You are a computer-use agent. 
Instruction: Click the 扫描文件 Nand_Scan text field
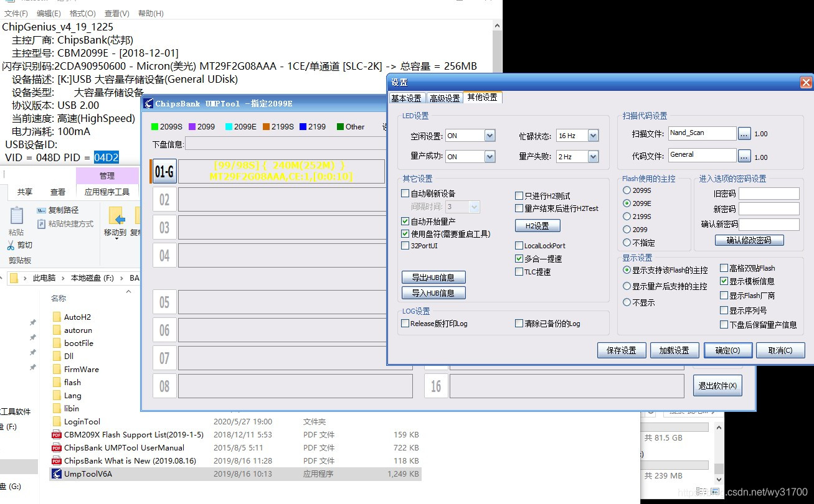703,133
